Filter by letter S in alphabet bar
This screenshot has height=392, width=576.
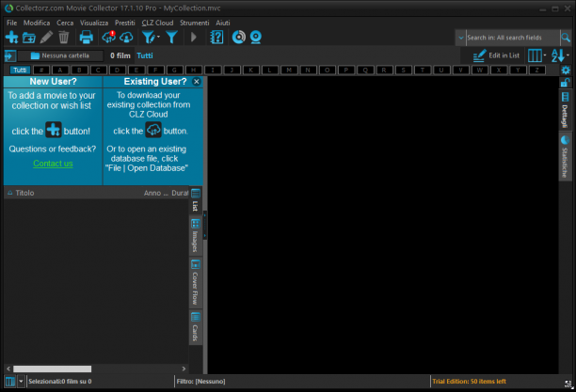[x=404, y=70]
